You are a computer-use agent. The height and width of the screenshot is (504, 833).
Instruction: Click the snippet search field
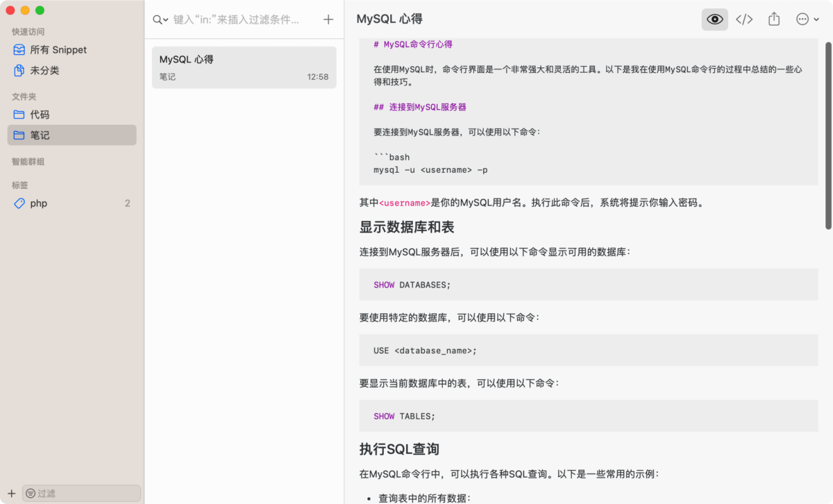click(x=237, y=20)
